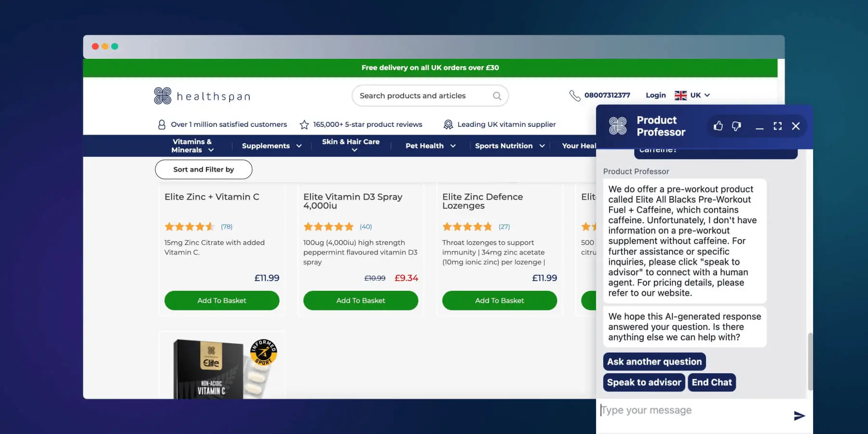
Task: Expand chat to fullscreen
Action: click(778, 126)
